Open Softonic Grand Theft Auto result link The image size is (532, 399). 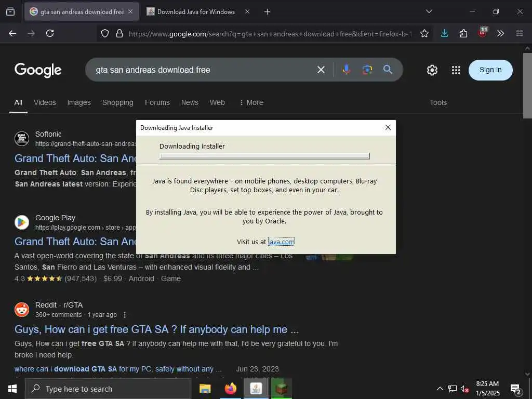(75, 158)
